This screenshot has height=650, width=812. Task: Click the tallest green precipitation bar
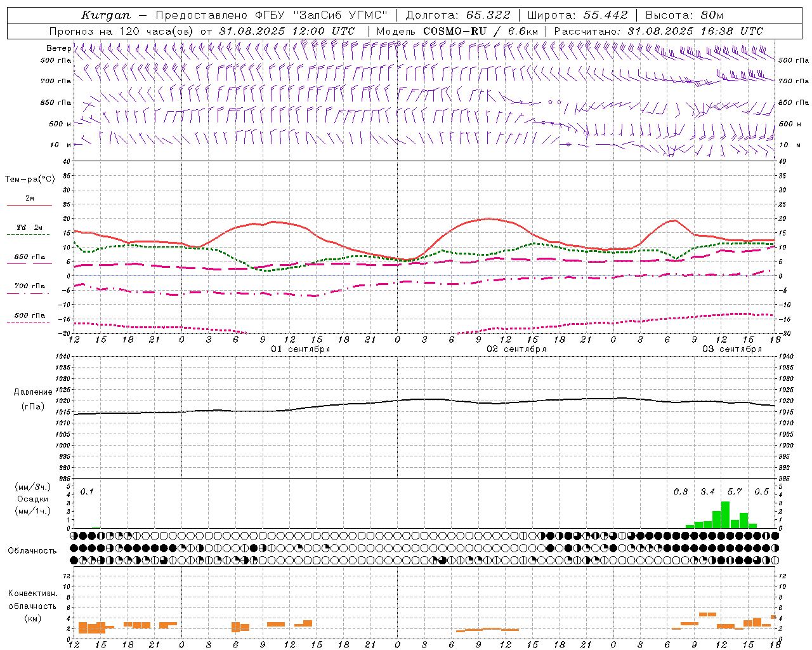pos(725,515)
